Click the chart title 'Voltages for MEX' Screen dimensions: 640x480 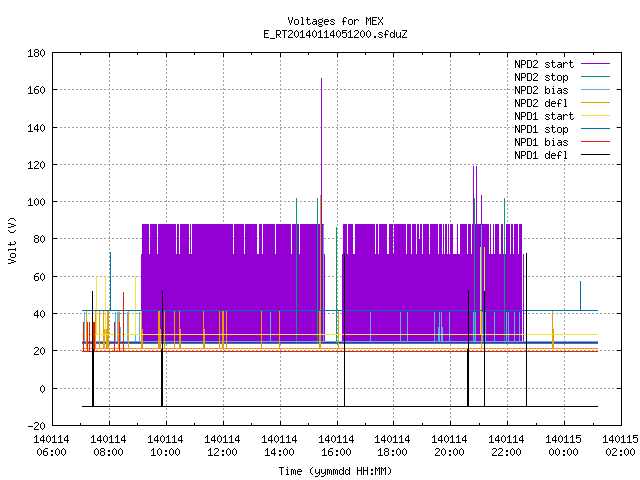[x=335, y=21]
